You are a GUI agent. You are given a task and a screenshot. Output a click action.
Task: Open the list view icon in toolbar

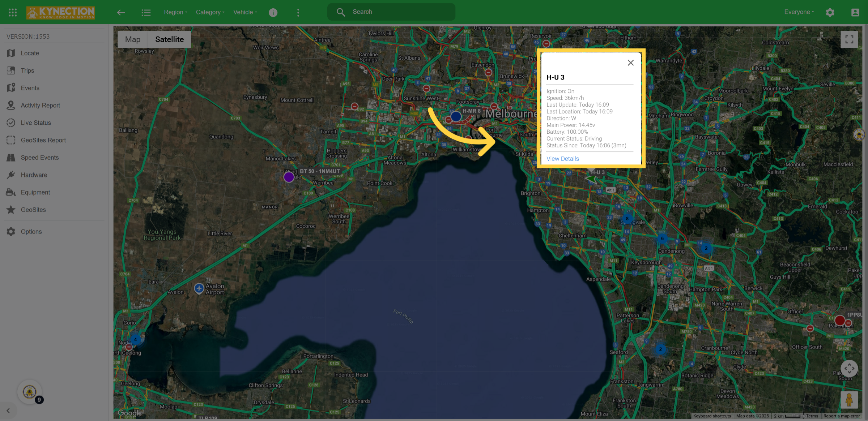tap(146, 12)
